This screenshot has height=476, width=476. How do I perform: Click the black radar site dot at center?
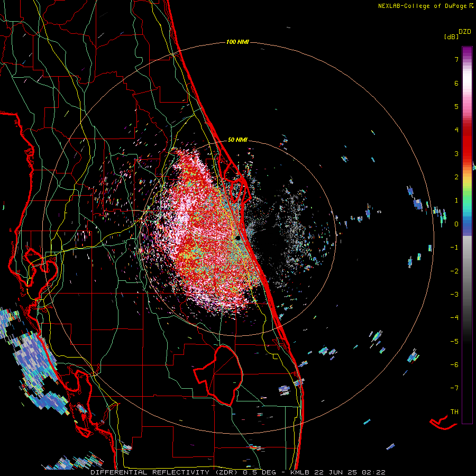237,237
